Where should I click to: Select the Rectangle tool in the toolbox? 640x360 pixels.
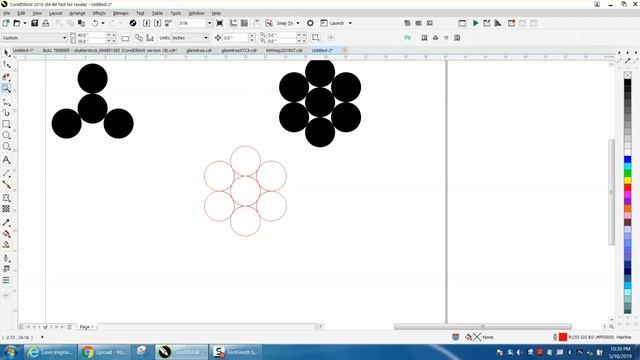coord(6,124)
